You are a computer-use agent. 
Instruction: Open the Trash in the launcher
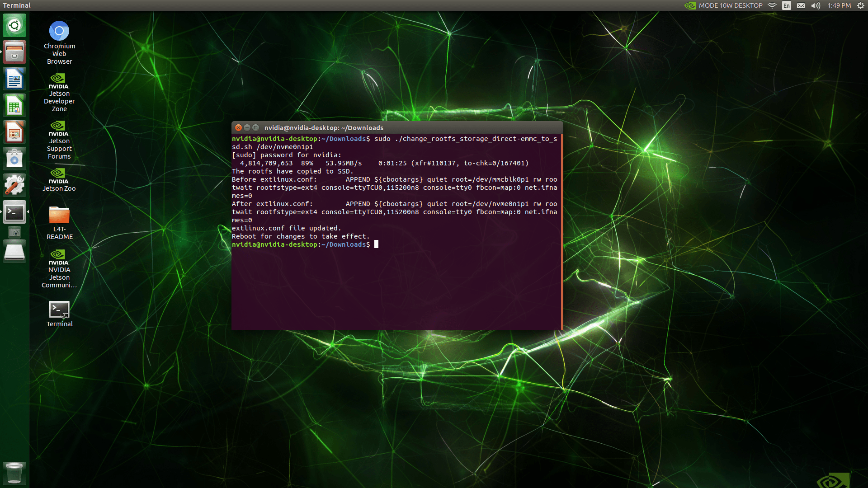tap(14, 473)
